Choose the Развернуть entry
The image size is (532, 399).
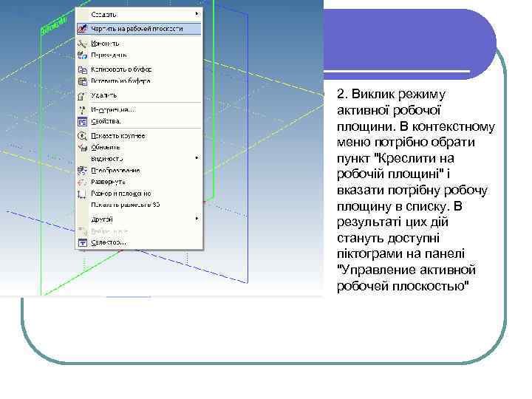[139, 182]
